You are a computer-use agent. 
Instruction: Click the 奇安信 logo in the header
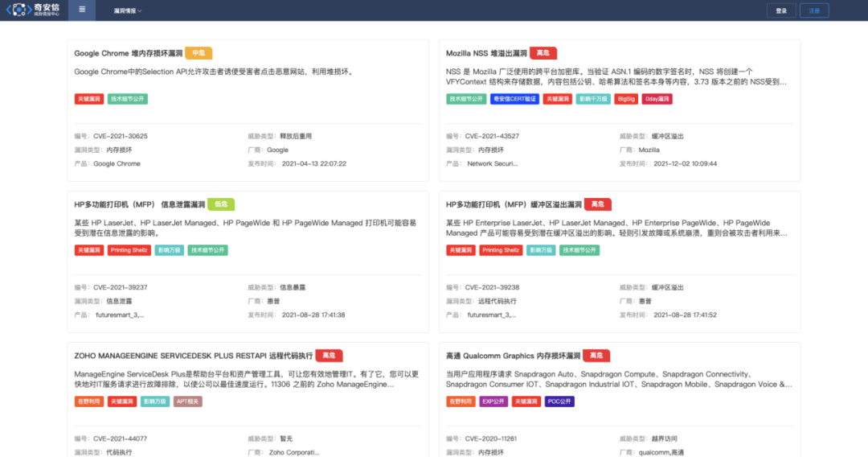coord(33,10)
